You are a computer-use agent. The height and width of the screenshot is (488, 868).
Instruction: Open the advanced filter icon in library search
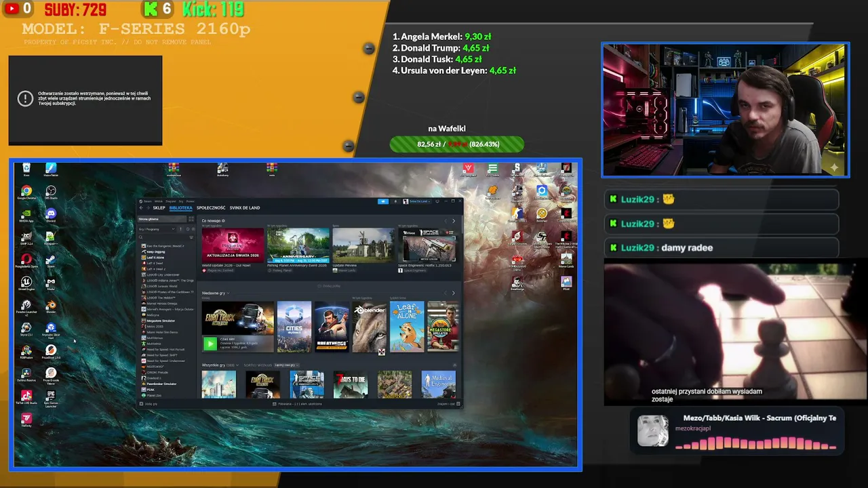click(x=191, y=237)
